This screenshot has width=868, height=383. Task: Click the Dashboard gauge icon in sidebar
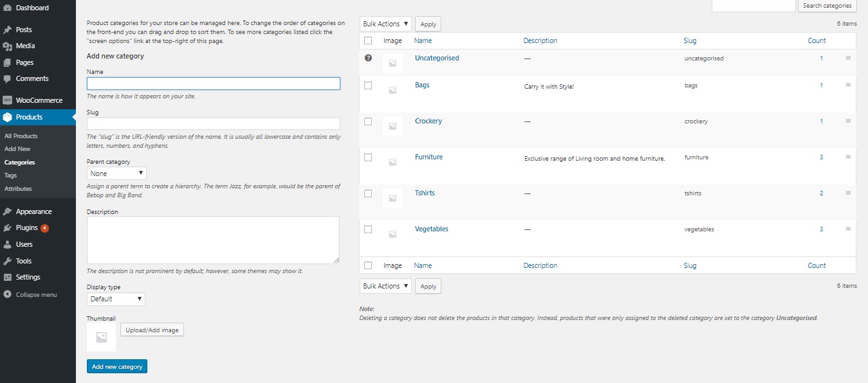click(7, 8)
